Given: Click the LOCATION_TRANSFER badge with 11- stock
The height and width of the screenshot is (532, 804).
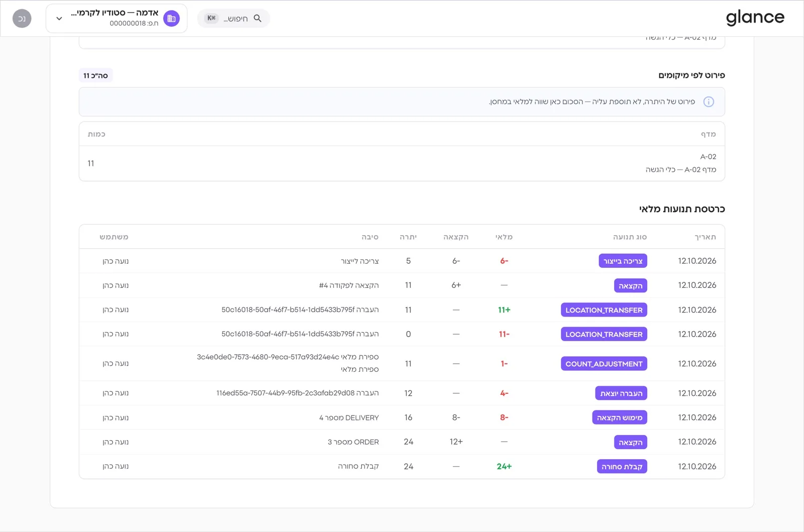Looking at the screenshot, I should 604,334.
